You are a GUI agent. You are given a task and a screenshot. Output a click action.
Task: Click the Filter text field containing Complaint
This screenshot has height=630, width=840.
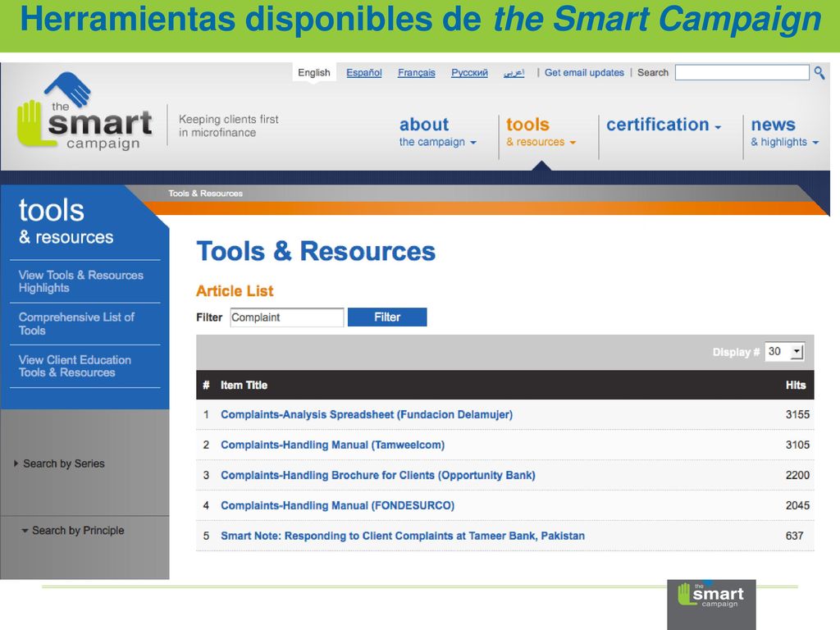287,317
